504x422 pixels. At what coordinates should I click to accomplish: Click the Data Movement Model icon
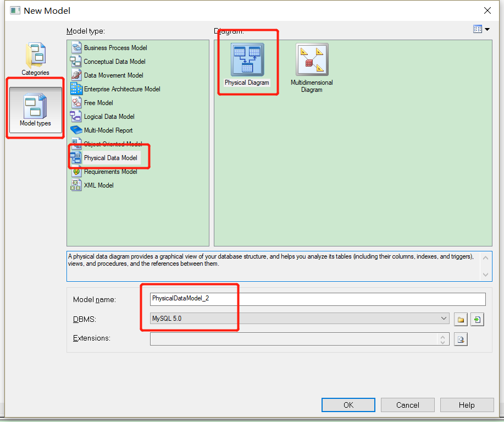[76, 75]
